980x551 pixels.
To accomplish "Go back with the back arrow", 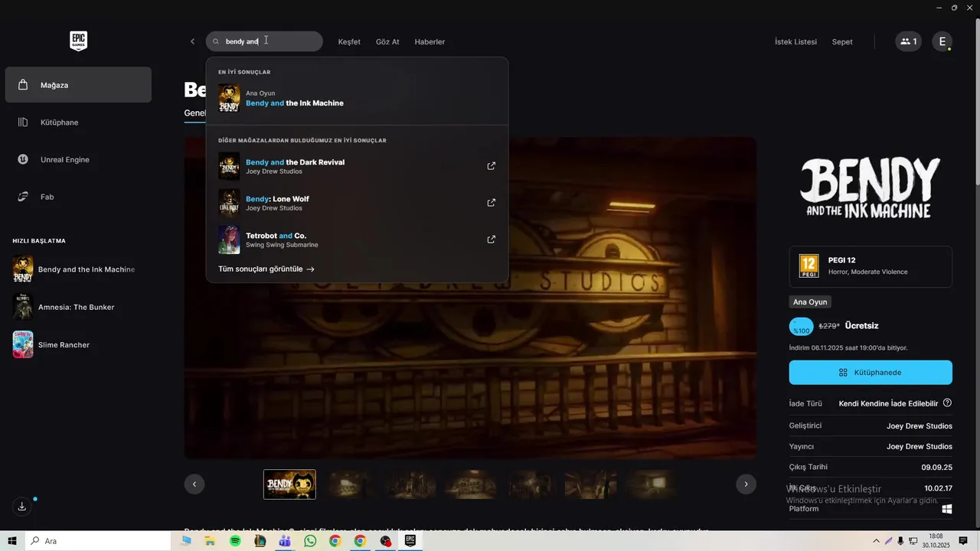I will pos(192,41).
